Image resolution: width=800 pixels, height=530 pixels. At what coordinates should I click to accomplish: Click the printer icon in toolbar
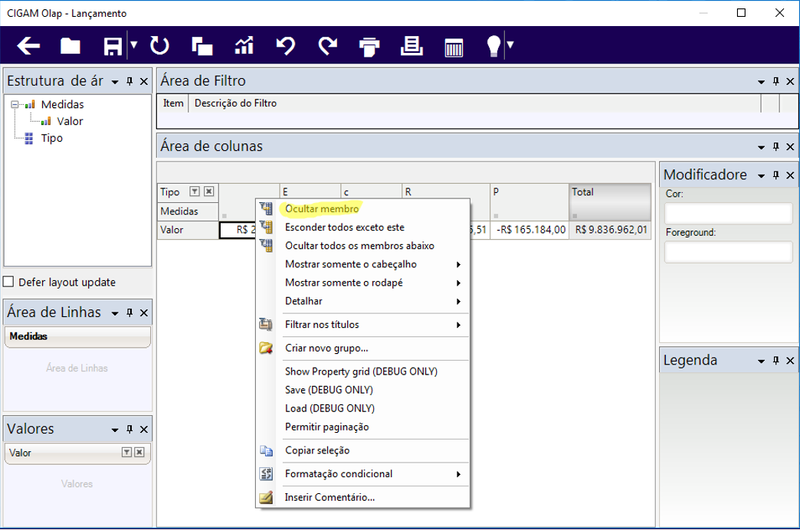[369, 46]
